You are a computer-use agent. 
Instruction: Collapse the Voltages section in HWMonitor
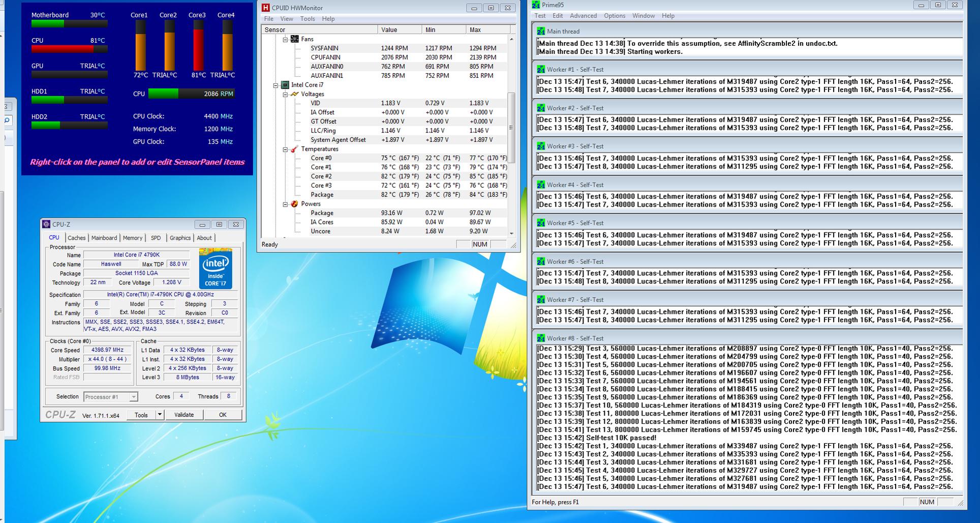285,94
